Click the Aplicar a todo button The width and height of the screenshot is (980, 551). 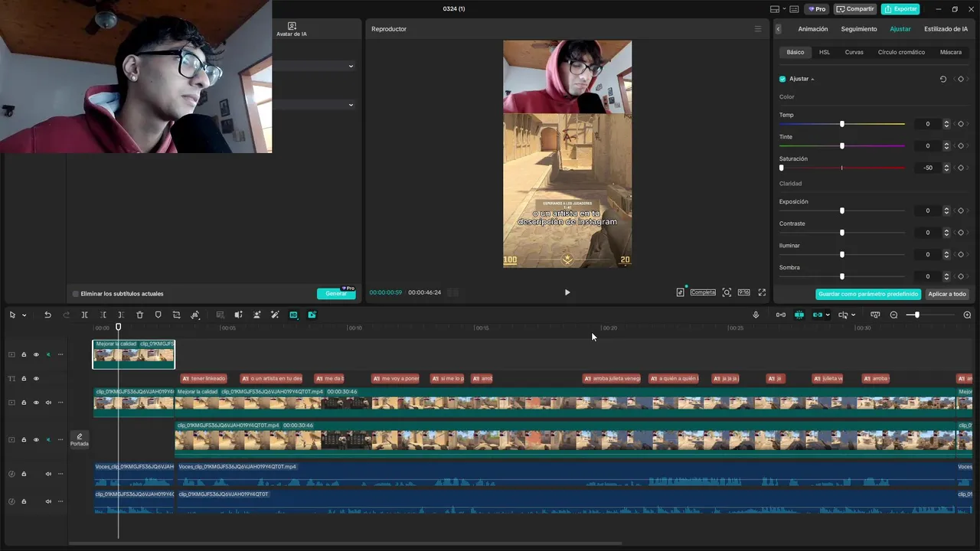[x=947, y=294]
